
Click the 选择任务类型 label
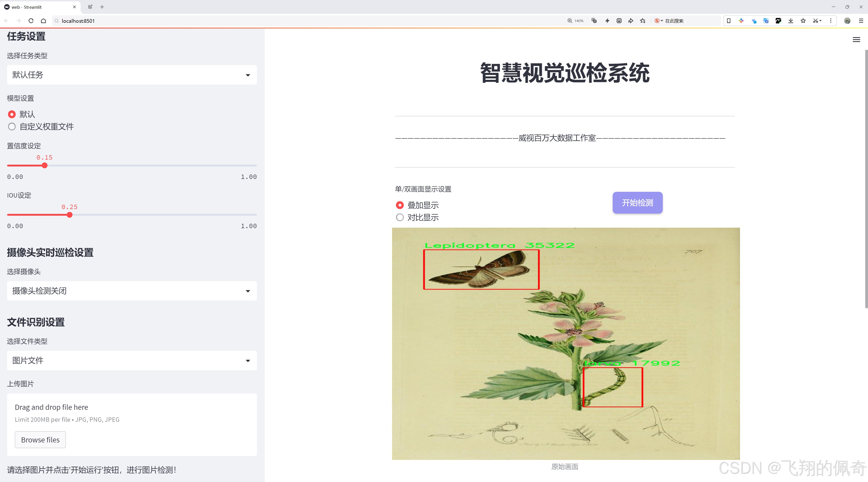click(27, 56)
